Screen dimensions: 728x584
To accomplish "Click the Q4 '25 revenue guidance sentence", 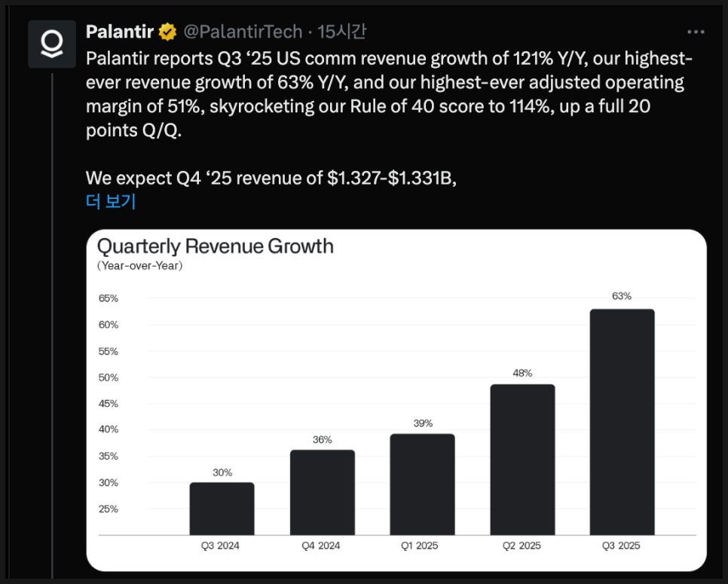I will click(271, 178).
